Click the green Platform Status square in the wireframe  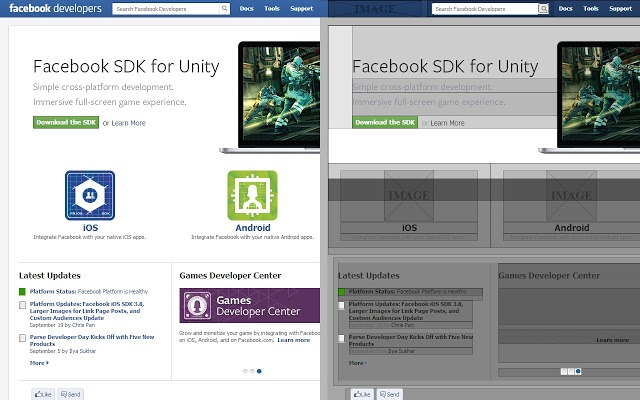click(341, 292)
